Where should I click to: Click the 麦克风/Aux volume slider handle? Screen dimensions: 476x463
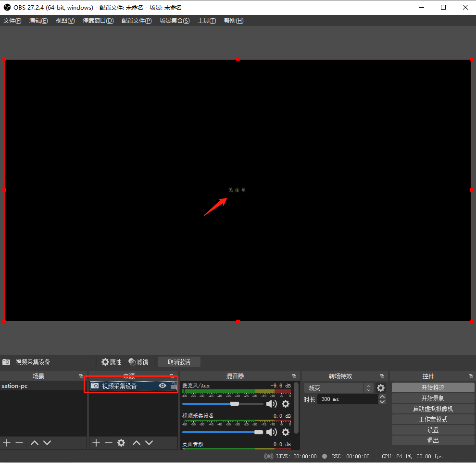235,404
